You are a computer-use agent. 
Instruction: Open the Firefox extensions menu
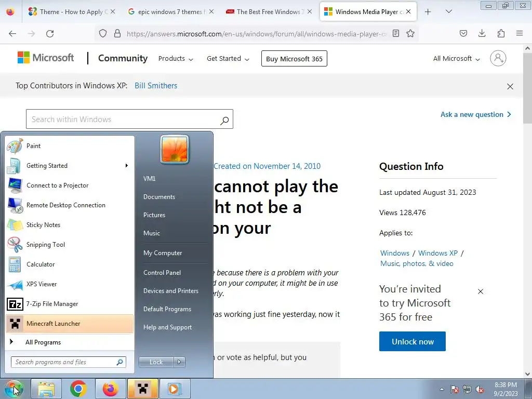[501, 33]
